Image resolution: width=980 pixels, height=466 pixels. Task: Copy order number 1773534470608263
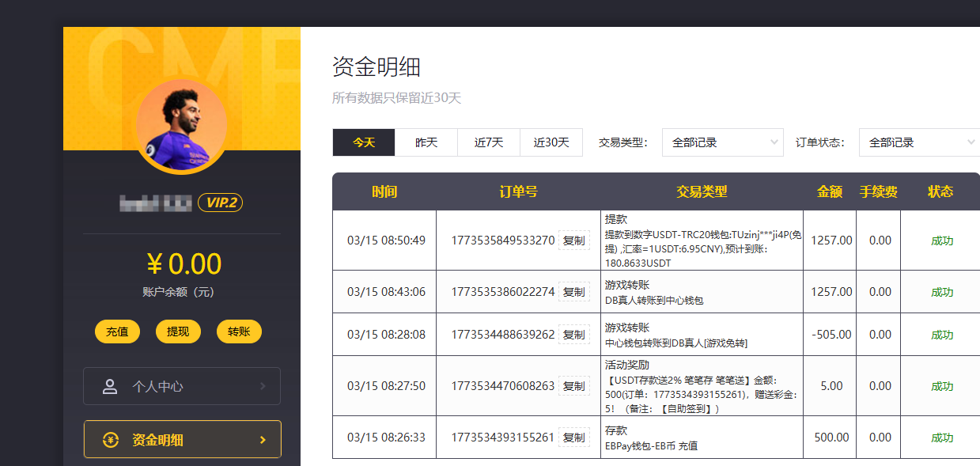tap(573, 386)
